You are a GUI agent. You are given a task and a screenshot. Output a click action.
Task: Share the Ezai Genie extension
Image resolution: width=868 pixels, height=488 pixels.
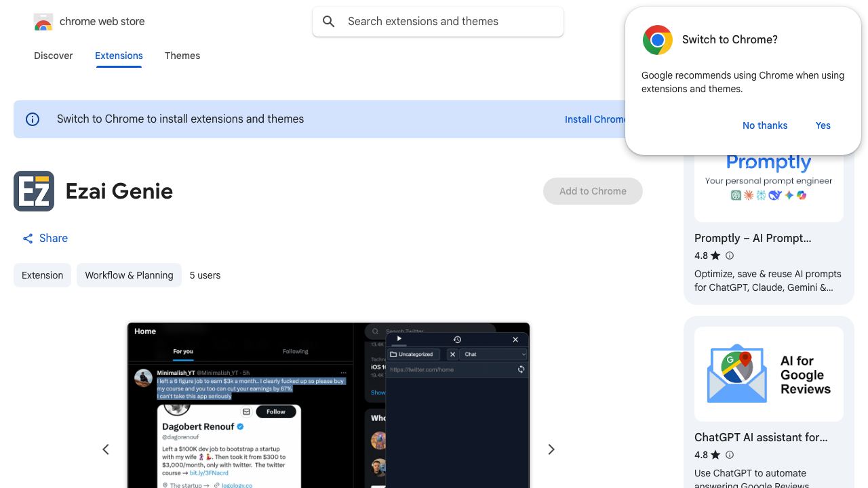tap(45, 238)
